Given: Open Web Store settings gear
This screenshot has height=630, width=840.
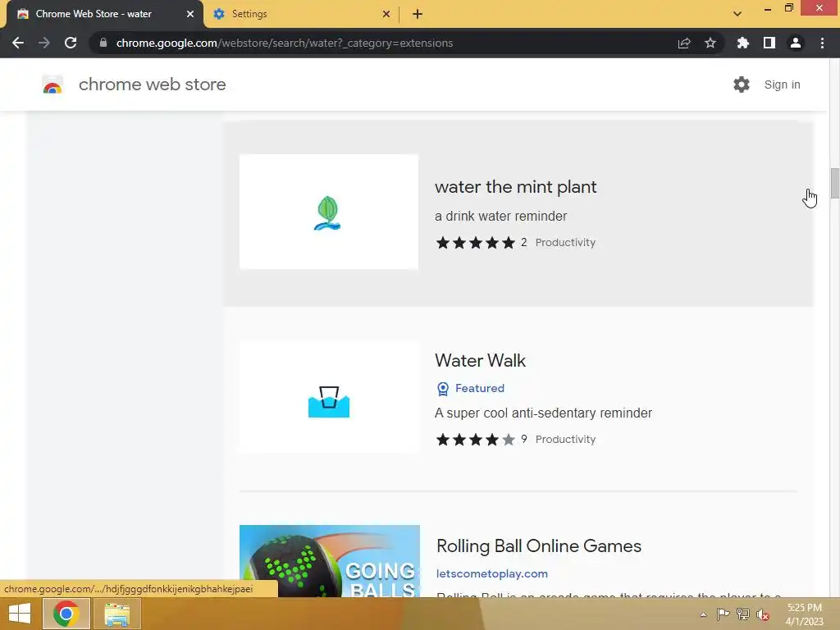Looking at the screenshot, I should 742,84.
